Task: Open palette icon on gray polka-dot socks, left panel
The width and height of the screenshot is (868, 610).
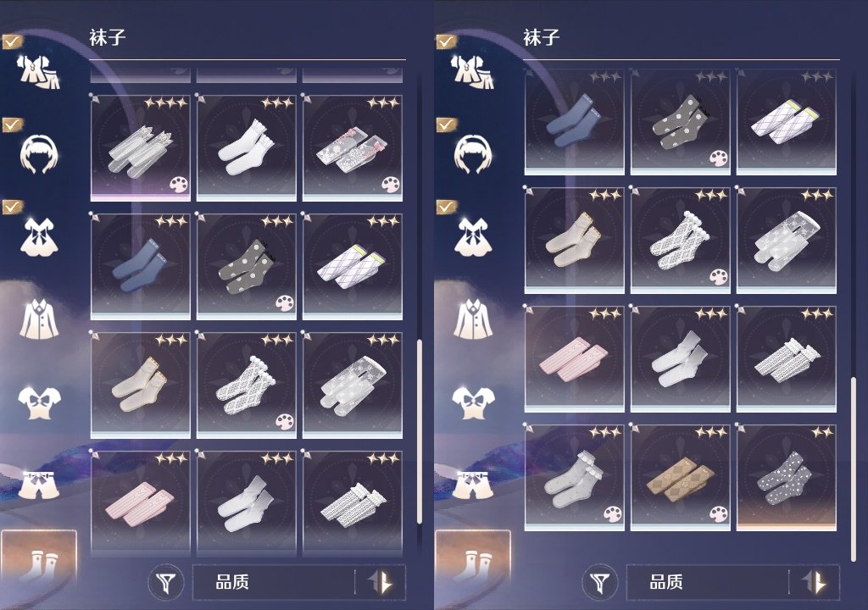Action: coord(285,303)
